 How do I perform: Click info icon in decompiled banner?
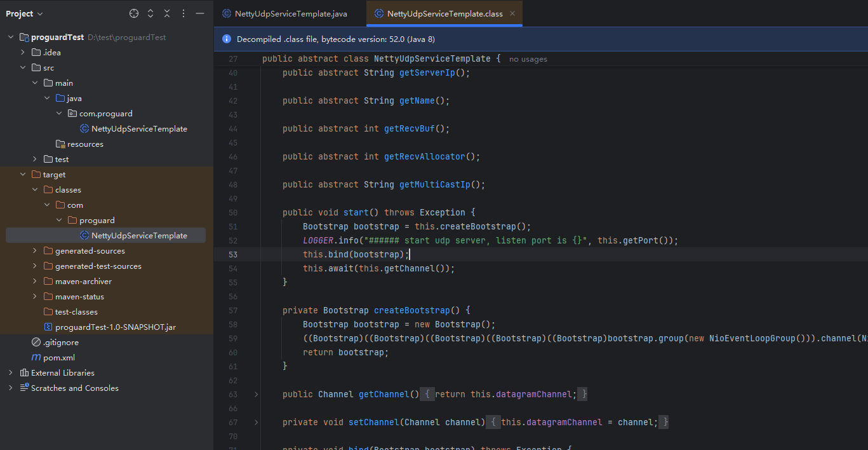pyautogui.click(x=227, y=39)
